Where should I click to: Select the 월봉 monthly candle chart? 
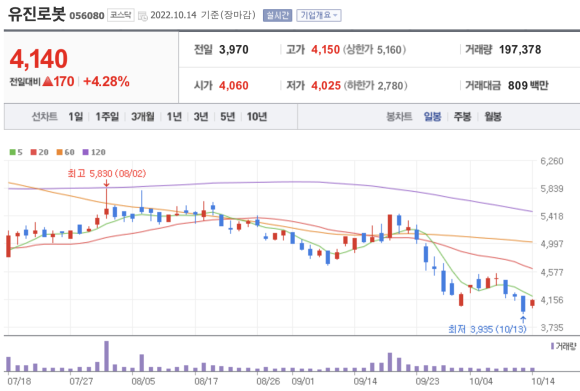[x=493, y=117]
